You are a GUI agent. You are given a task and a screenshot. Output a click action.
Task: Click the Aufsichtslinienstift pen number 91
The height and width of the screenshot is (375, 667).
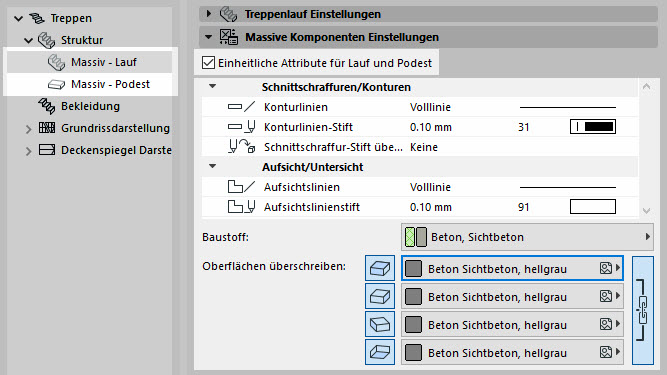[x=524, y=207]
